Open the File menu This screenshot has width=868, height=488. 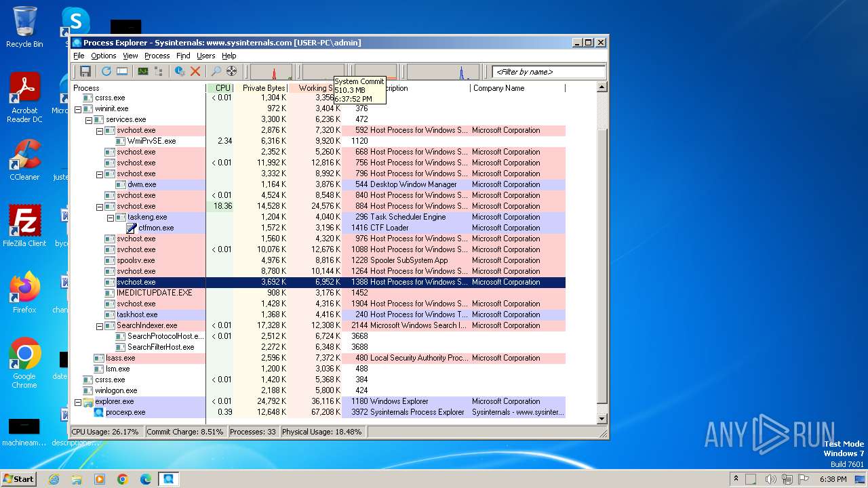[x=79, y=56]
